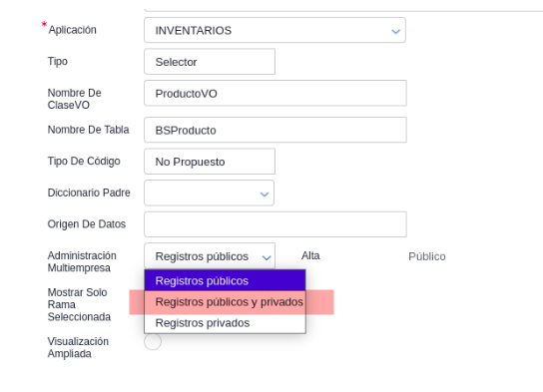Select the INVENTARIOS combo box
Viewport: 543px width, 392px height.
274,30
